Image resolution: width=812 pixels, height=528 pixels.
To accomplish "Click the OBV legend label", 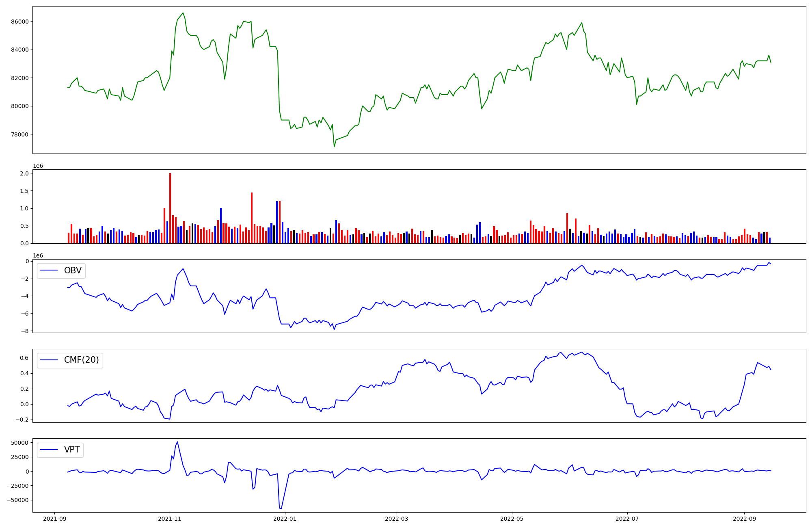I will [x=73, y=270].
